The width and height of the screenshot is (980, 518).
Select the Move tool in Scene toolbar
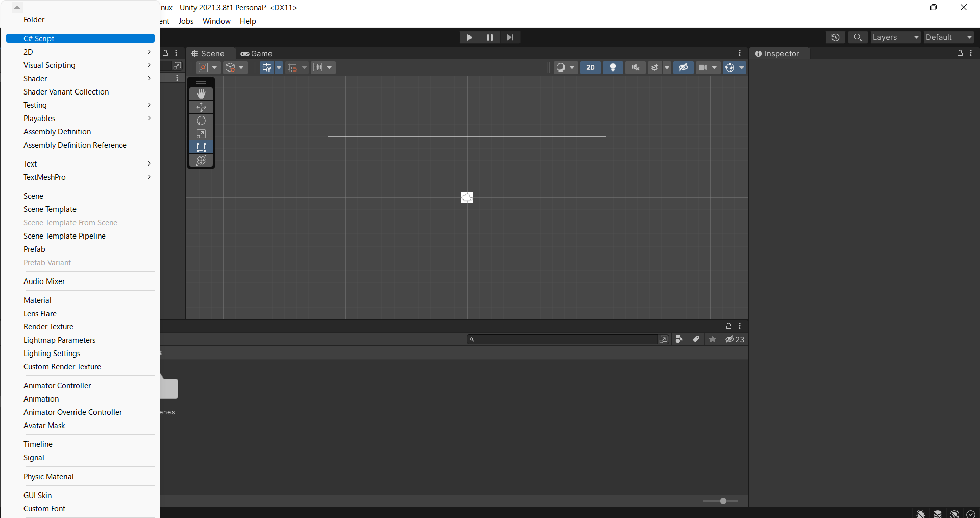[x=201, y=107]
